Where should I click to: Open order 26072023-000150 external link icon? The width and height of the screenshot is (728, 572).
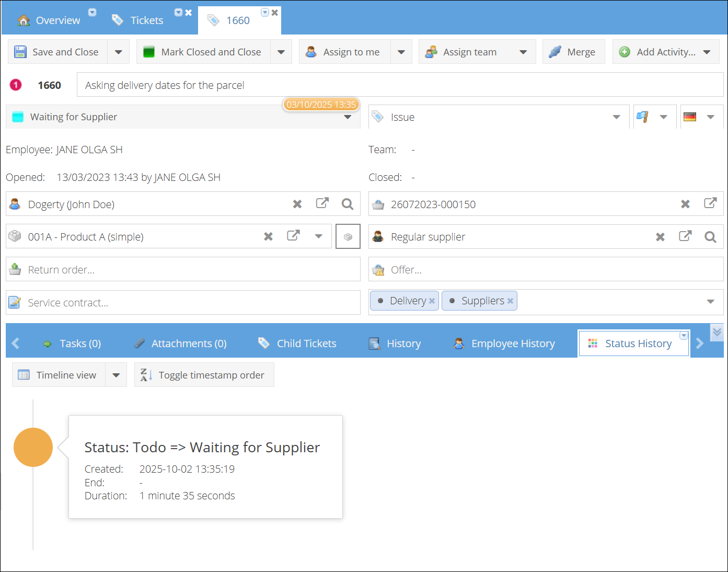click(x=710, y=204)
